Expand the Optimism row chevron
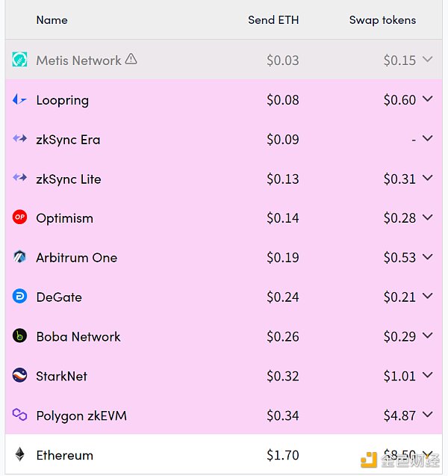 (428, 217)
